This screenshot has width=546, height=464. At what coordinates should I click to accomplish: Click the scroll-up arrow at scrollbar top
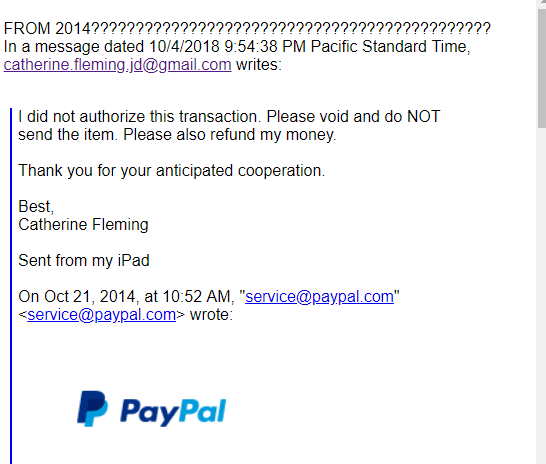(x=542, y=2)
